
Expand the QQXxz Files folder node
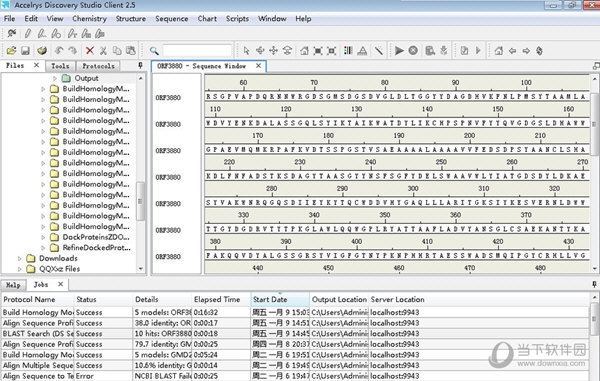coord(20,269)
